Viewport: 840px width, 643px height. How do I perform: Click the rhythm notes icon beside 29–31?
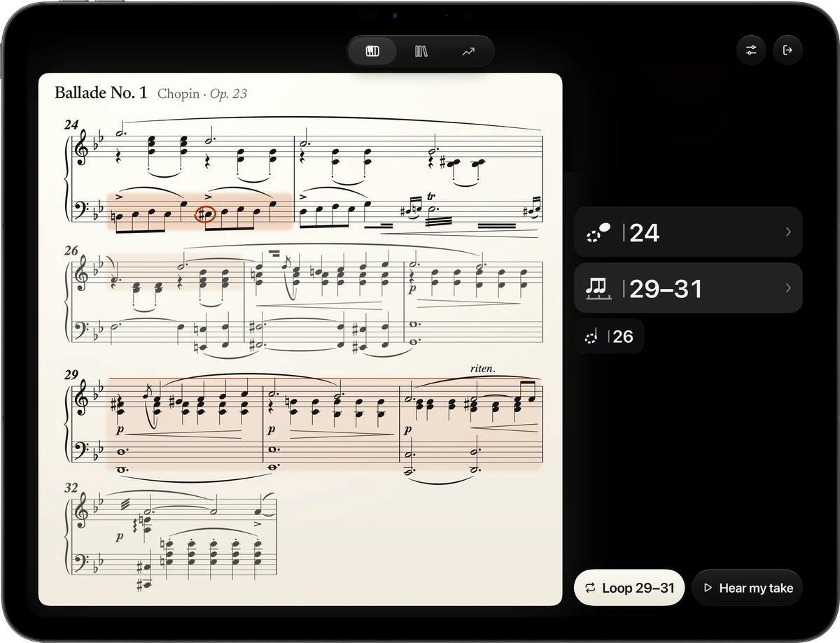pos(598,288)
